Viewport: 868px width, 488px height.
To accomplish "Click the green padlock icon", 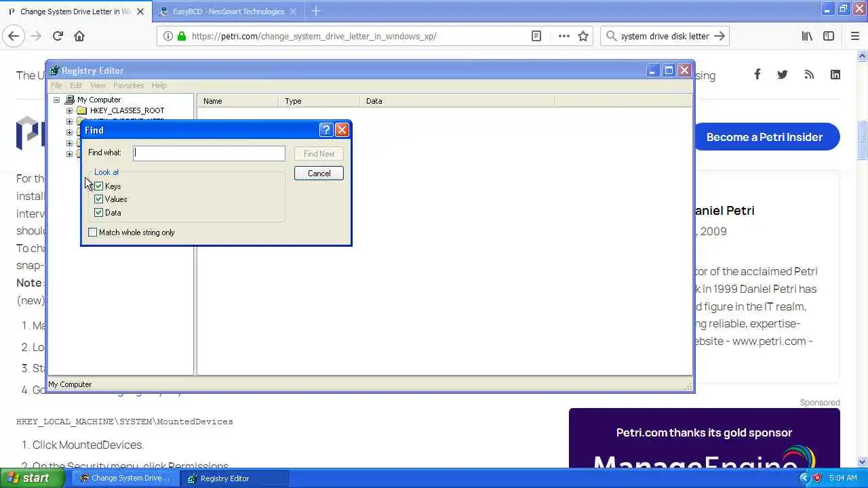I will 181,36.
